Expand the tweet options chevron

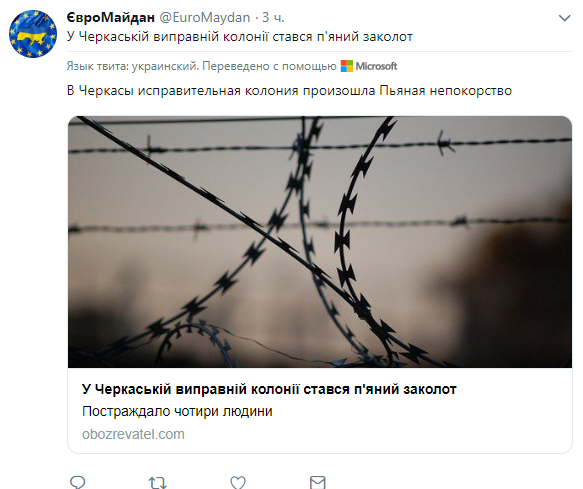(564, 18)
